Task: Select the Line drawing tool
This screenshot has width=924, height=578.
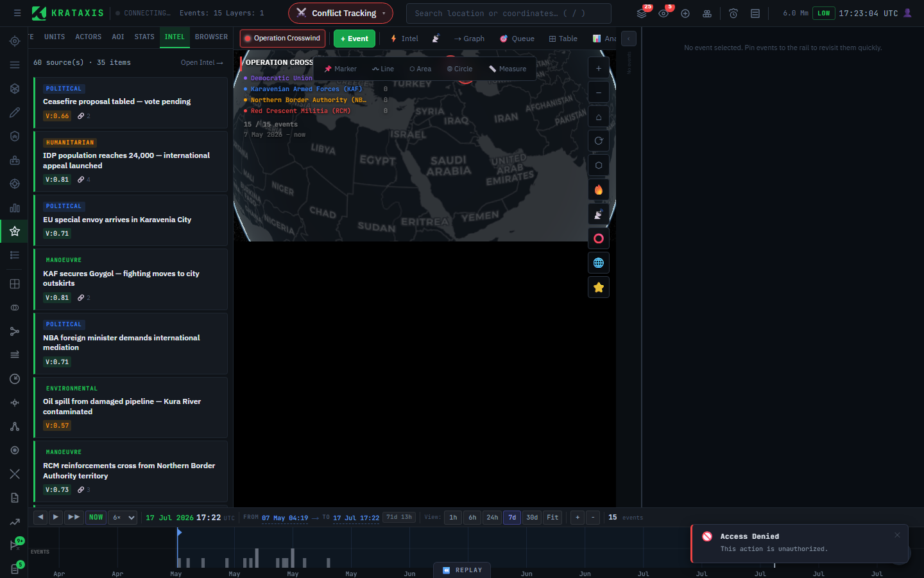Action: click(x=383, y=69)
